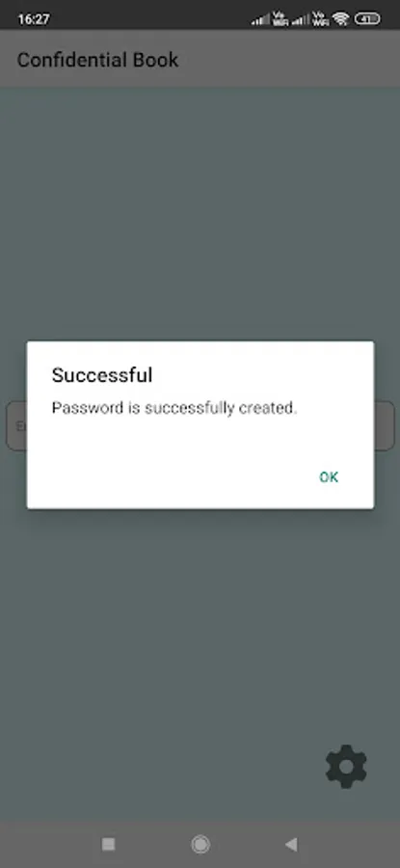
Task: Tap the triangle back navigation button
Action: [291, 844]
